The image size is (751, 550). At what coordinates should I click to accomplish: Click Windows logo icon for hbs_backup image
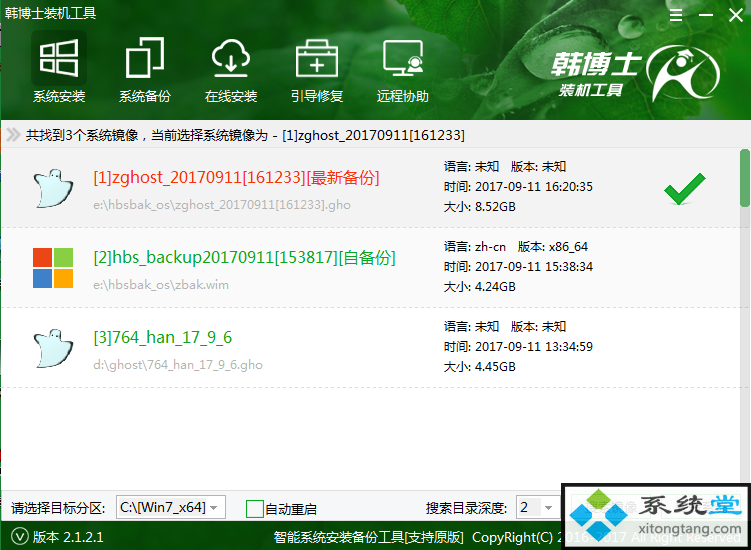[x=53, y=268]
